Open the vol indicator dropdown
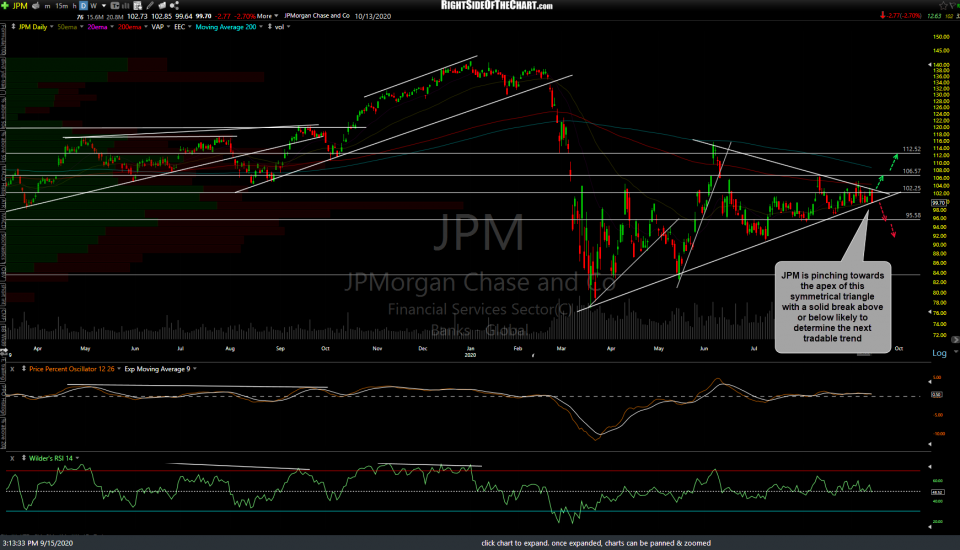 pyautogui.click(x=288, y=27)
